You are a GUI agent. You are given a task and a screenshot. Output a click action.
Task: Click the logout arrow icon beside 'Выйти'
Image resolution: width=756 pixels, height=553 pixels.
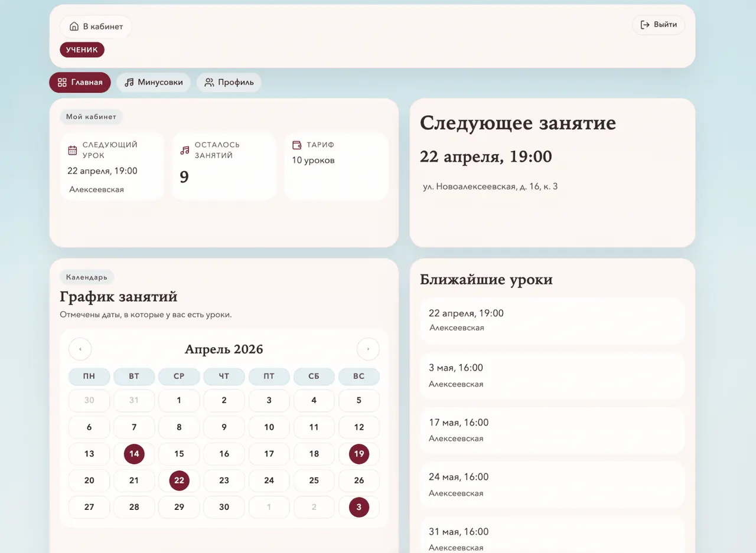coord(645,25)
